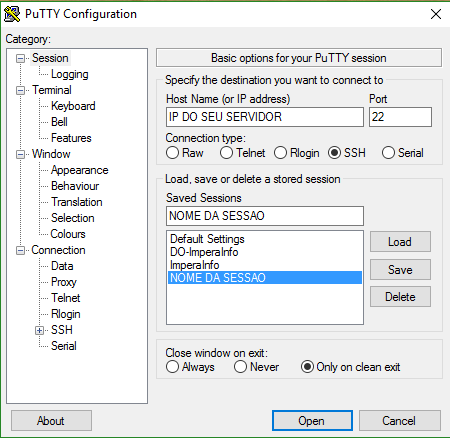Collapse the Connection tree node
Viewport: 450px width, 438px height.
click(21, 251)
